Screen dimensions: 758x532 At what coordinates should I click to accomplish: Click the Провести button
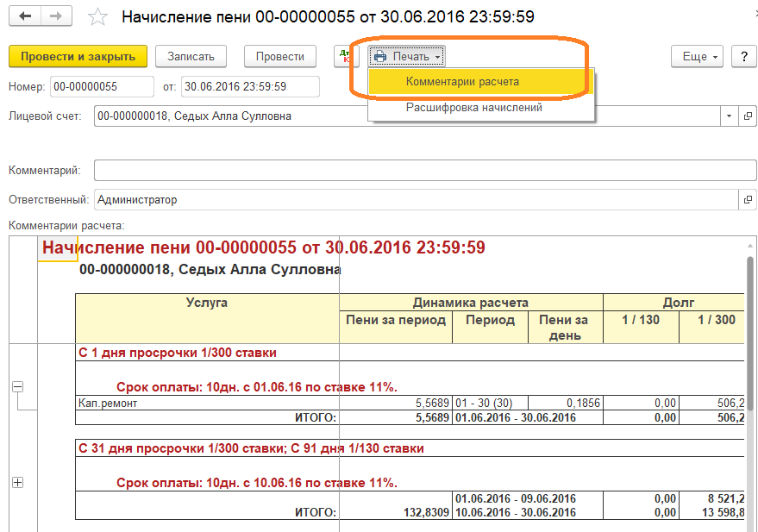pos(280,57)
